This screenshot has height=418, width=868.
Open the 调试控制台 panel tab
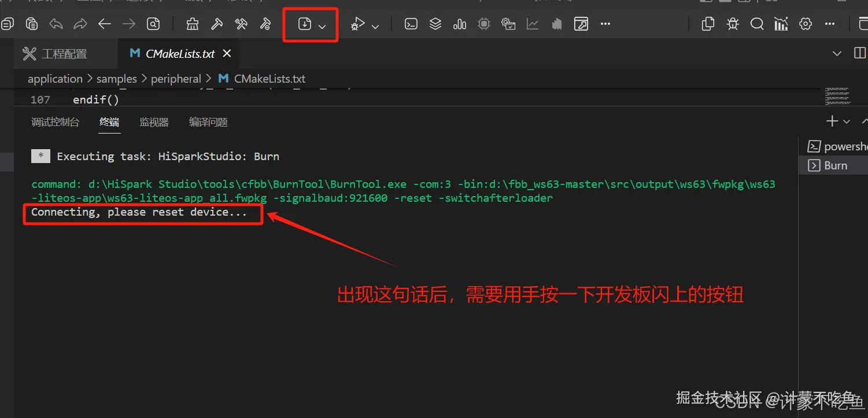coord(55,122)
